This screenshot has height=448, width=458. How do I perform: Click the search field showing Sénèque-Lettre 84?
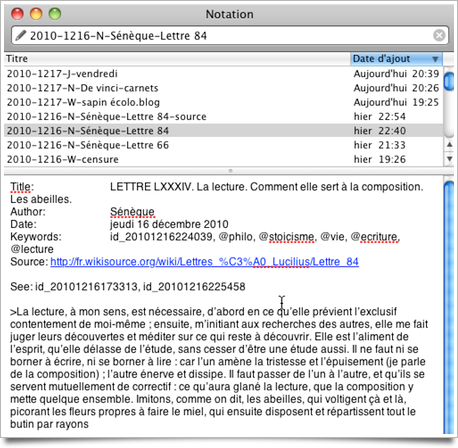[x=229, y=35]
